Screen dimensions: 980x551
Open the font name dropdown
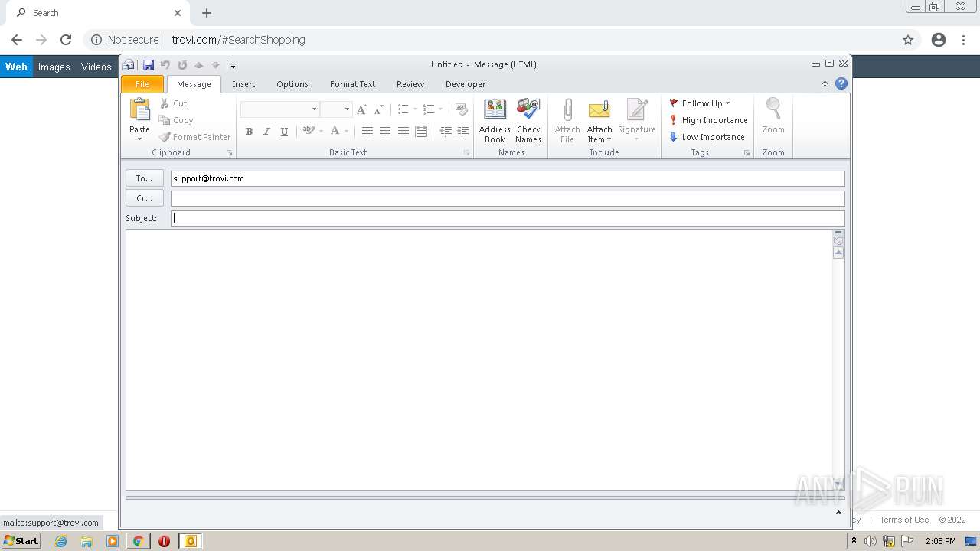[x=314, y=109]
